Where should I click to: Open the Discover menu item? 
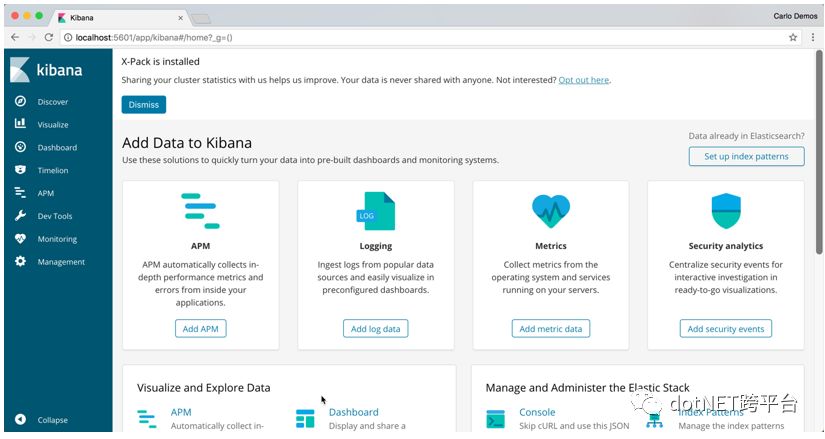pyautogui.click(x=53, y=102)
